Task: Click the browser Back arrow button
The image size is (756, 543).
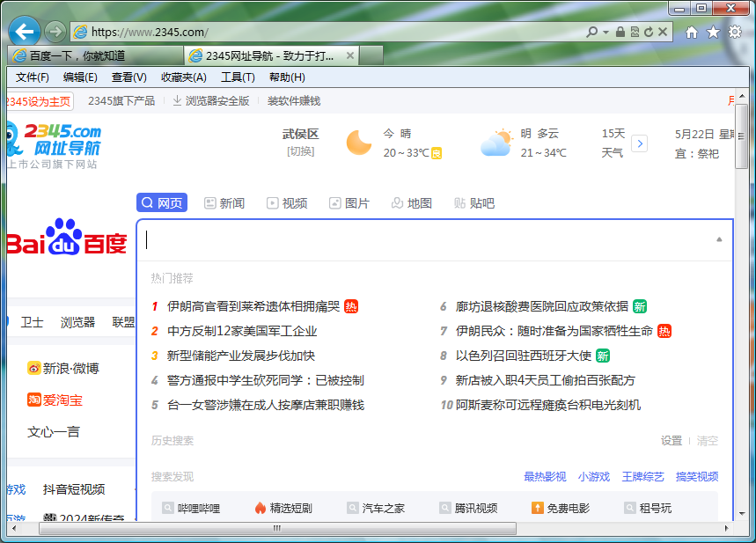Action: tap(24, 32)
